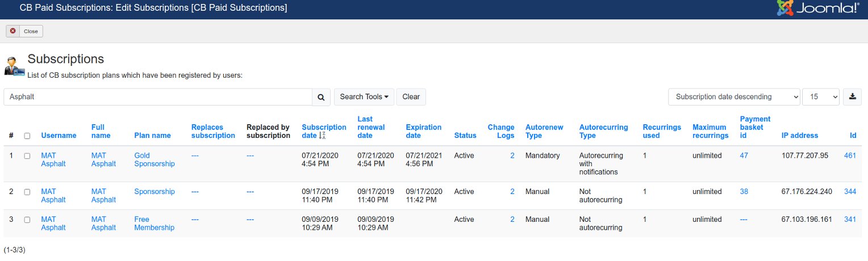Click the magnifier search icon button
Screen dimensions: 868x261
pos(321,97)
